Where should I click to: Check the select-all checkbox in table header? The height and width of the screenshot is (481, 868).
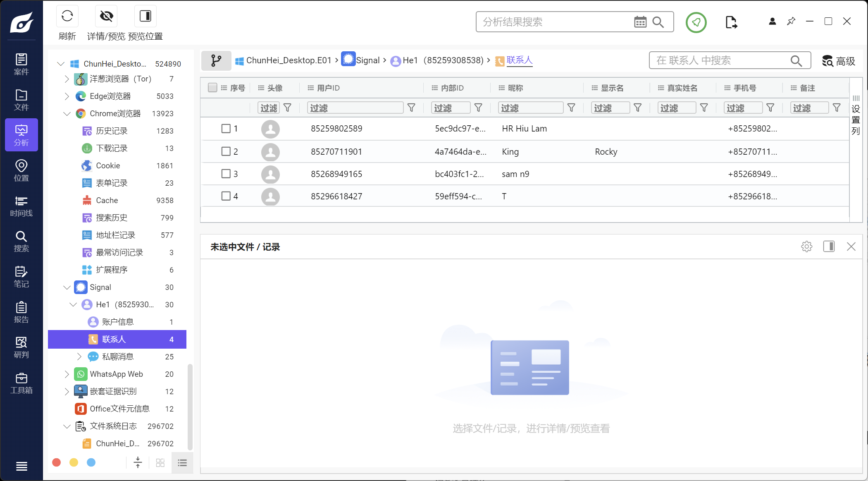tap(212, 88)
